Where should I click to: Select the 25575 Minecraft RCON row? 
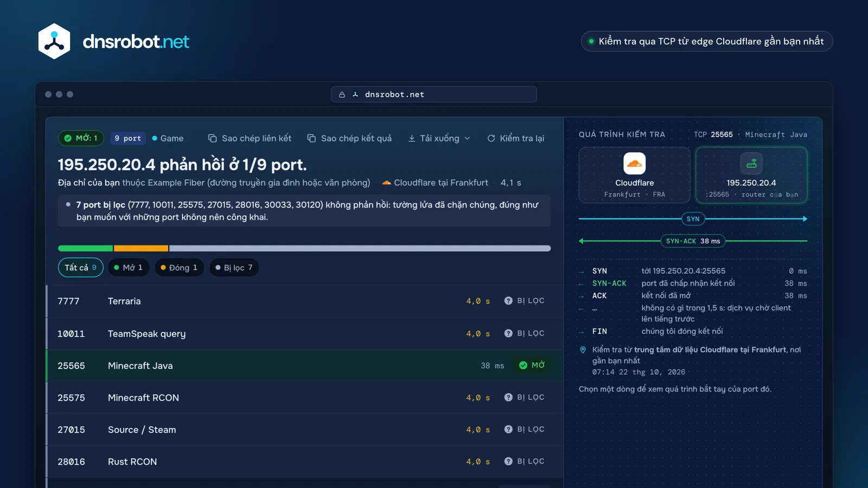click(x=304, y=397)
